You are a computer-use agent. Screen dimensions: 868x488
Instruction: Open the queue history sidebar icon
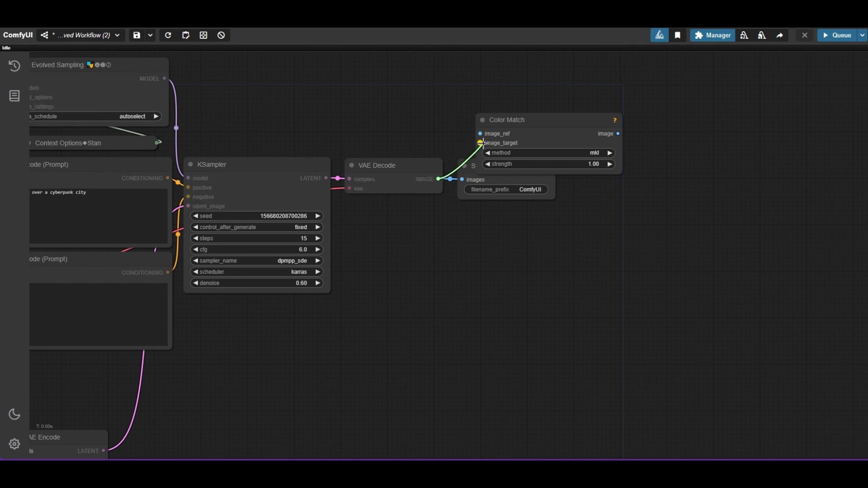(14, 66)
